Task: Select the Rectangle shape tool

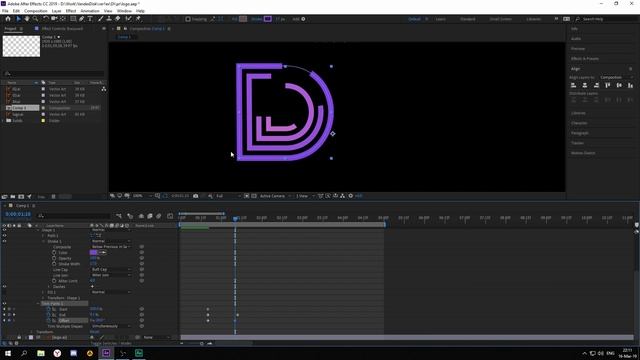Action: (x=73, y=19)
